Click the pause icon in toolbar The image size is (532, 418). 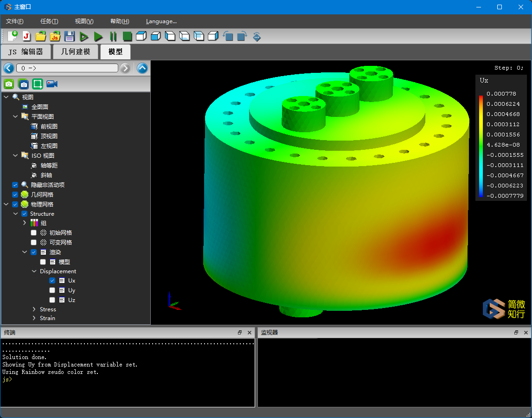point(113,36)
